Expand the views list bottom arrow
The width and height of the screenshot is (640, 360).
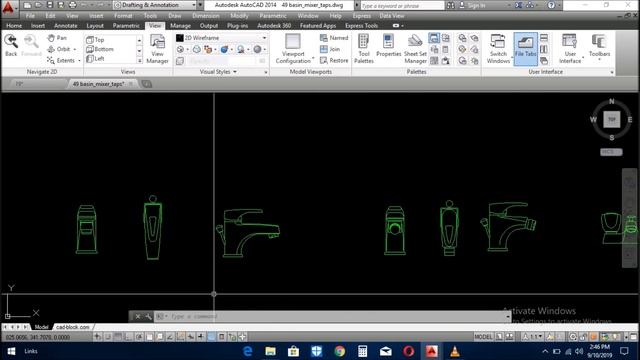[x=139, y=60]
